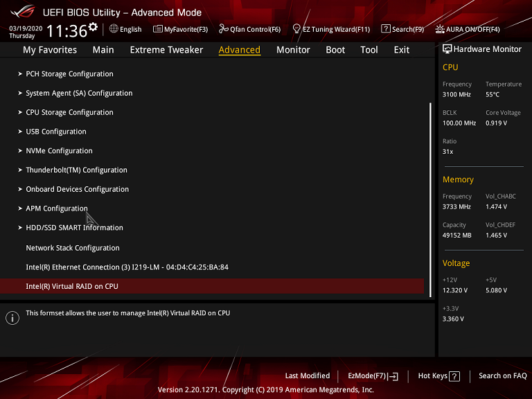Image resolution: width=532 pixels, height=399 pixels.
Task: Start EZ Tuning Wizard(F11)
Action: click(332, 29)
